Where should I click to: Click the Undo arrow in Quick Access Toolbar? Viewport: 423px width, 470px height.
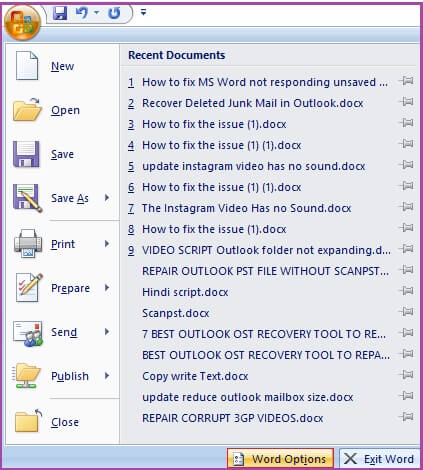82,13
